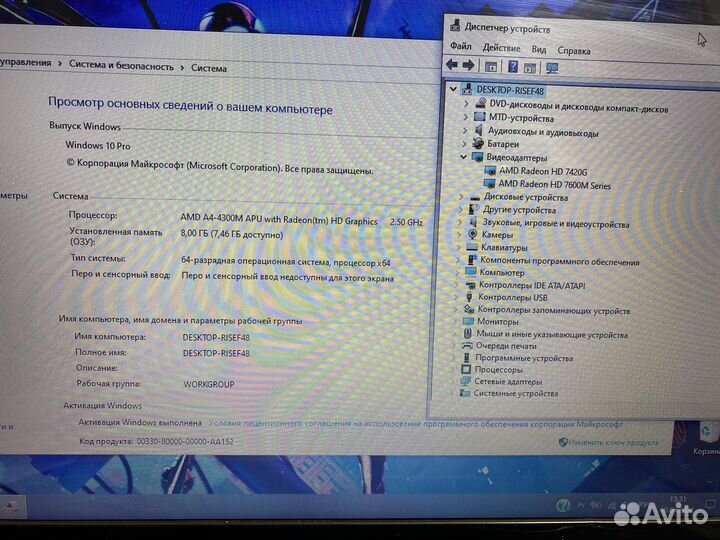Select Сетевые адаптеры category
The height and width of the screenshot is (540, 720).
pos(508,382)
